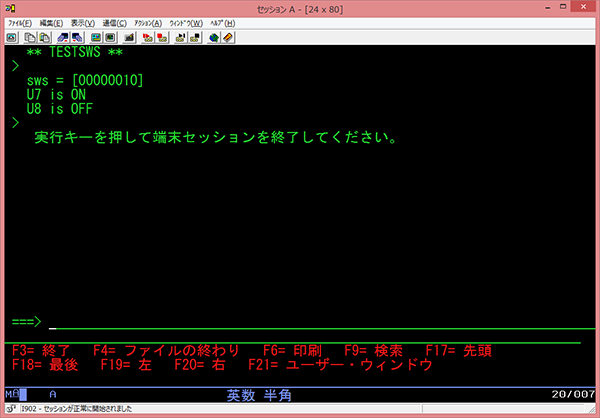Click the Print Screen toolbar icon
This screenshot has width=600, height=418.
tap(12, 38)
